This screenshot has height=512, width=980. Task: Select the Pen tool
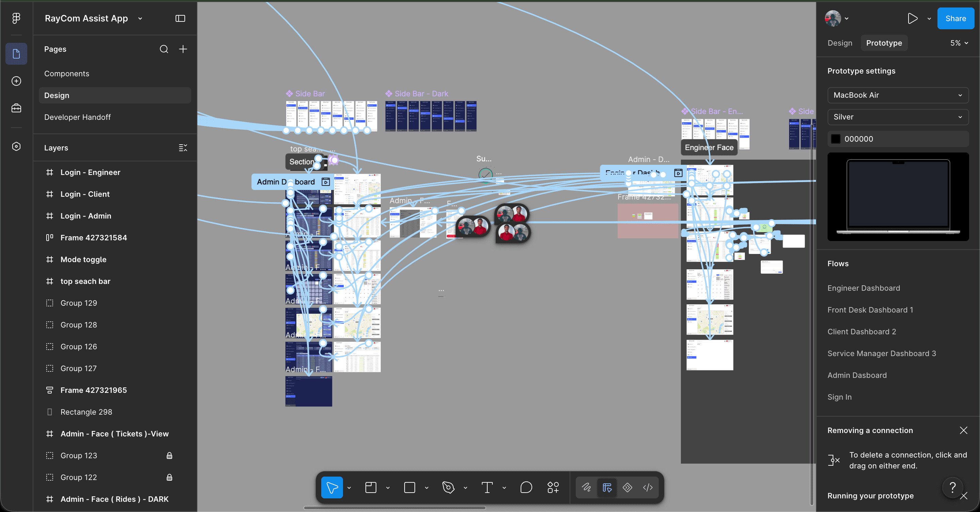448,487
